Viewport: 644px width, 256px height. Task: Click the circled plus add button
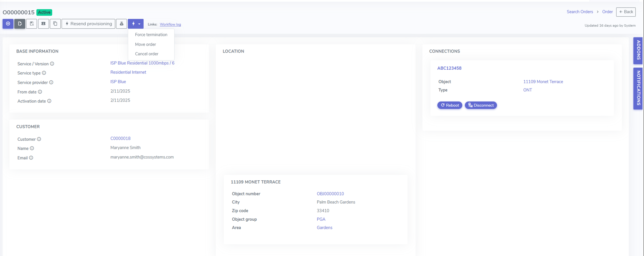point(8,24)
